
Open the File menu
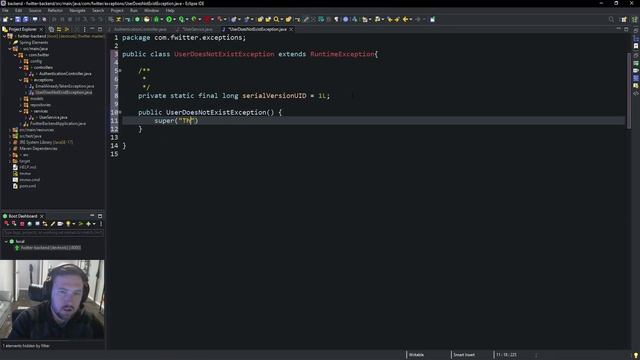[x=5, y=11]
